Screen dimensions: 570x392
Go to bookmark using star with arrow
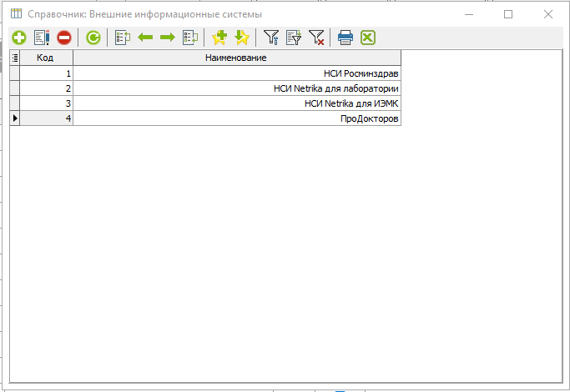click(x=242, y=38)
